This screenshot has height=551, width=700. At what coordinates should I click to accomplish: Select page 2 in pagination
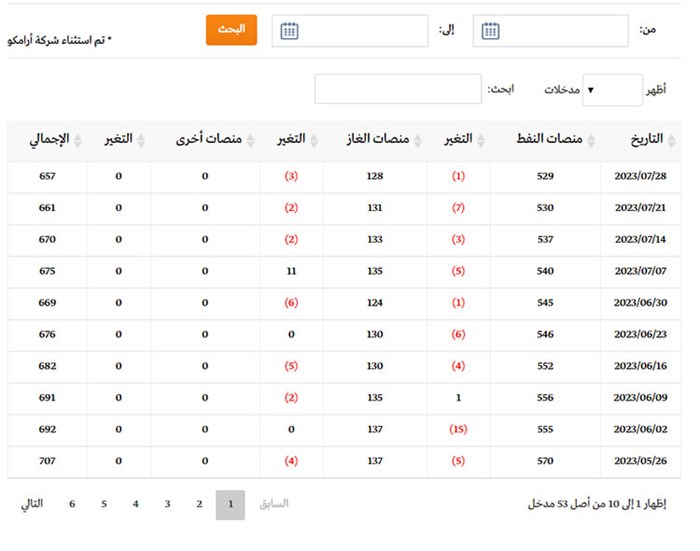click(199, 504)
